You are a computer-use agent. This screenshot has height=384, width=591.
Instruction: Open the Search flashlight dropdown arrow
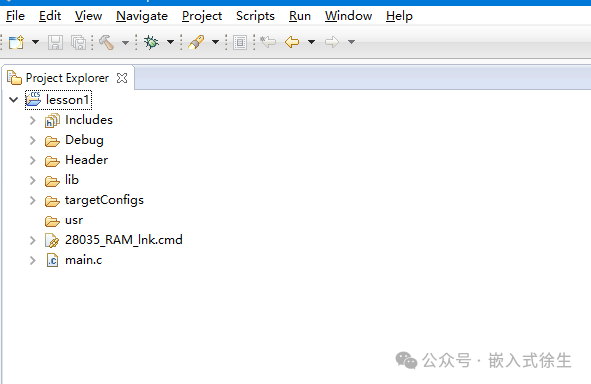pos(215,42)
